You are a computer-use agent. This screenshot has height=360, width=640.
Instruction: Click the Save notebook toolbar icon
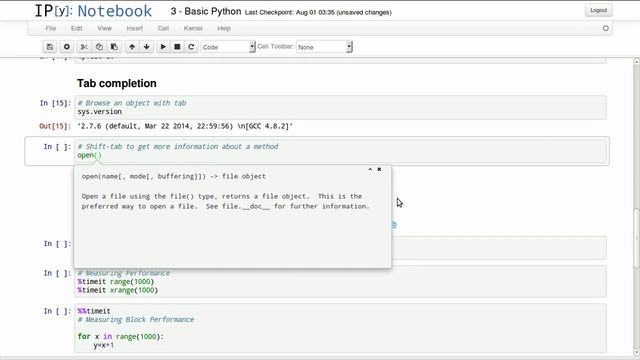50,47
